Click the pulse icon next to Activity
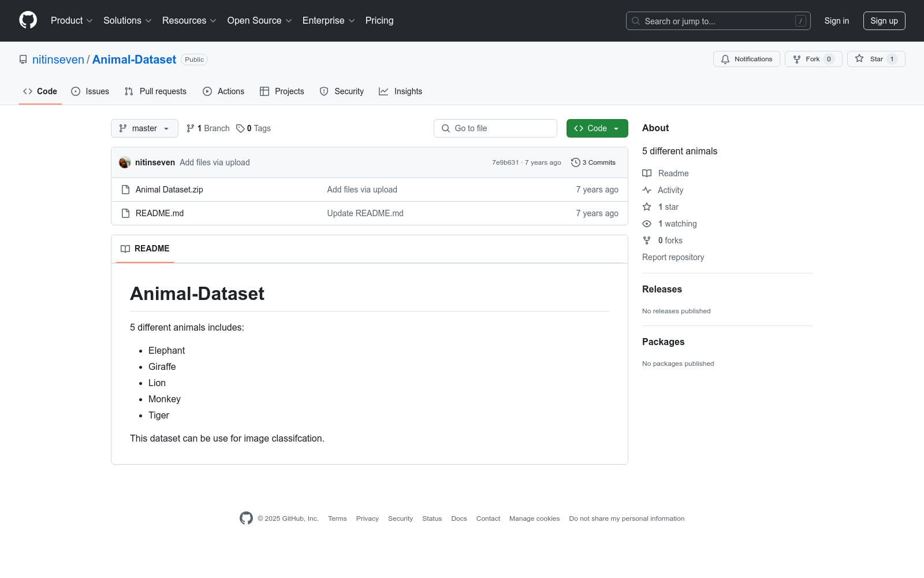Viewport: 924px width, 578px height. [647, 190]
